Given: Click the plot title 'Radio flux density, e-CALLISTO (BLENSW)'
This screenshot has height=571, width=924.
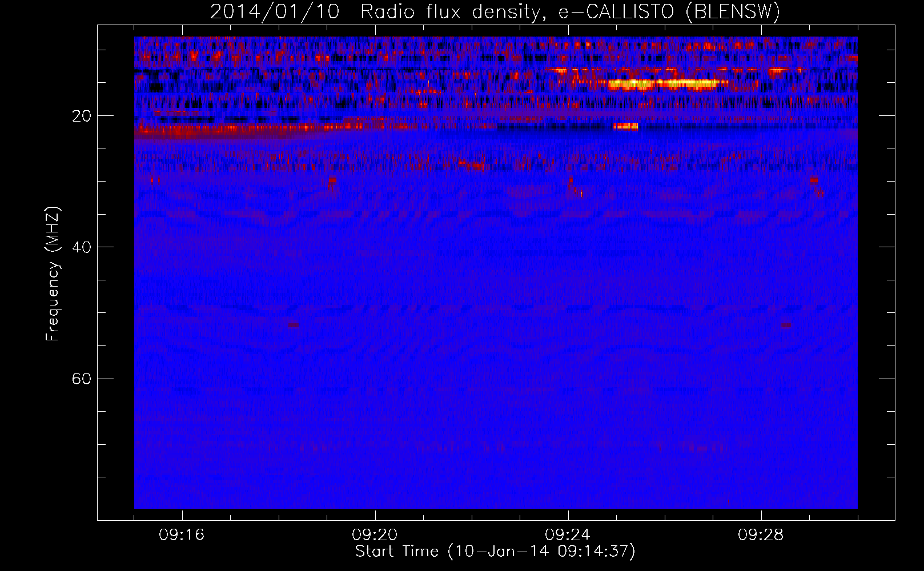Looking at the screenshot, I should 570,12.
